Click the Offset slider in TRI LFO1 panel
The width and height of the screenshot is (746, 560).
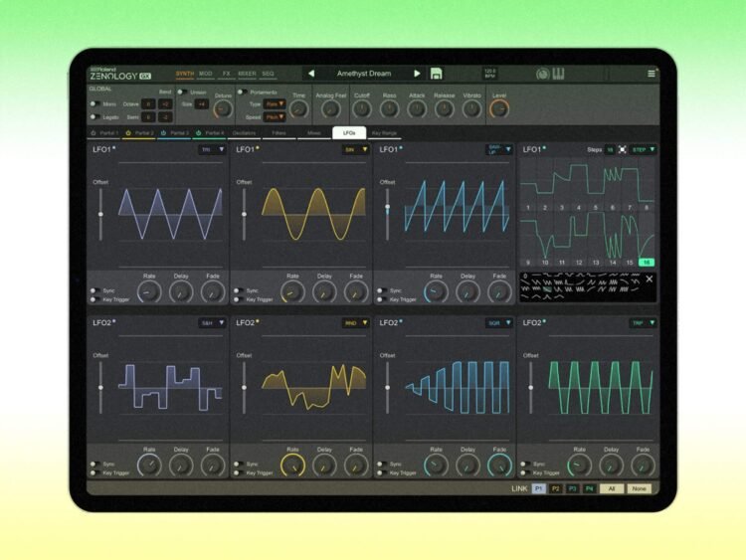100,214
